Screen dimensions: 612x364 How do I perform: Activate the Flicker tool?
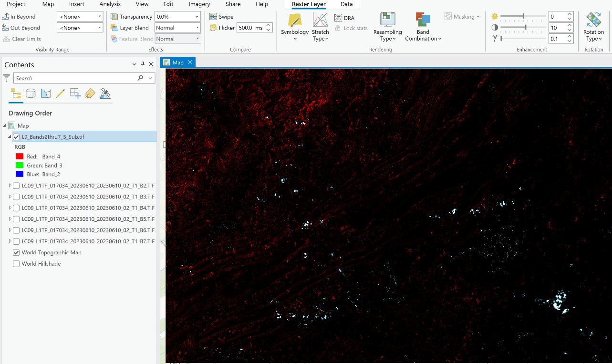[222, 28]
